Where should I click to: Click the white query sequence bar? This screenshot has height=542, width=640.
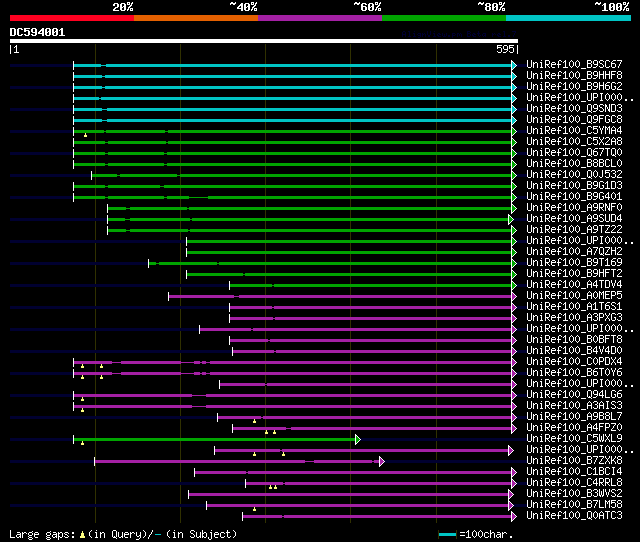coord(264,41)
